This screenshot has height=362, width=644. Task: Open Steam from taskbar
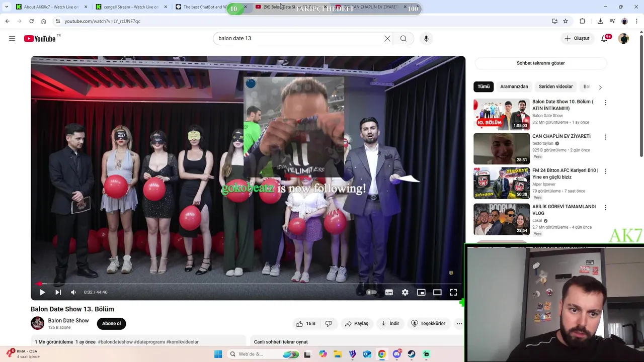(411, 354)
